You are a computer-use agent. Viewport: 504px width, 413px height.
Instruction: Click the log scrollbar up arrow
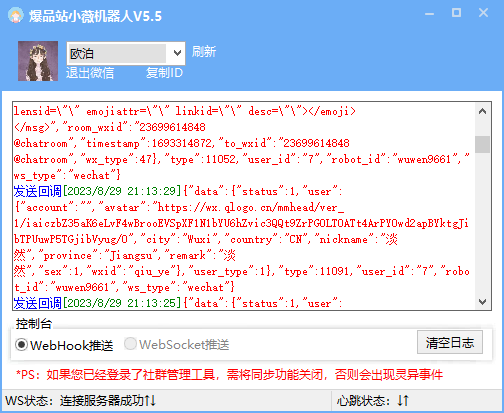point(482,111)
